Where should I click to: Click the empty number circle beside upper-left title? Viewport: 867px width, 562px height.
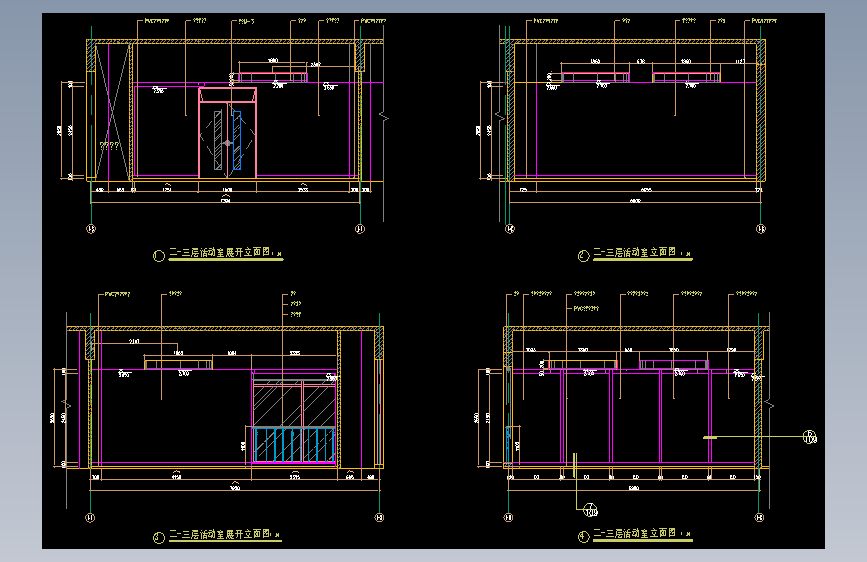159,256
